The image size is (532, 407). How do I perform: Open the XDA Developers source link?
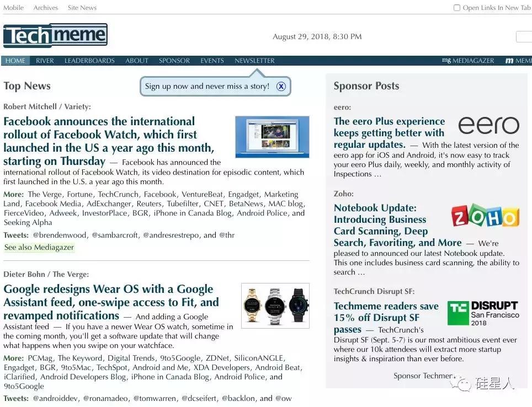click(222, 368)
